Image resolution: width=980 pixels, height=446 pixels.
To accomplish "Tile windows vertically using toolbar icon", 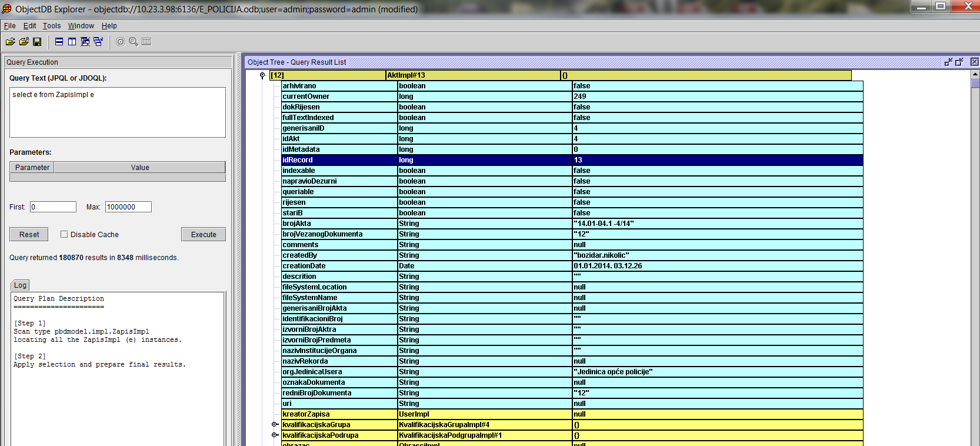I will click(x=72, y=42).
